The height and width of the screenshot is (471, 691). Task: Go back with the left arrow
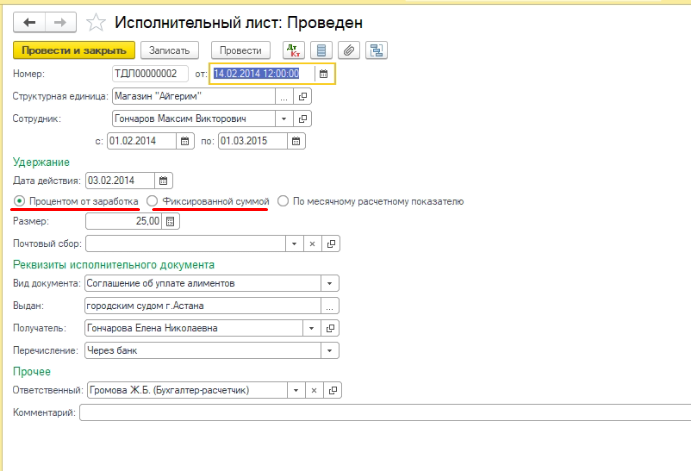[x=30, y=21]
